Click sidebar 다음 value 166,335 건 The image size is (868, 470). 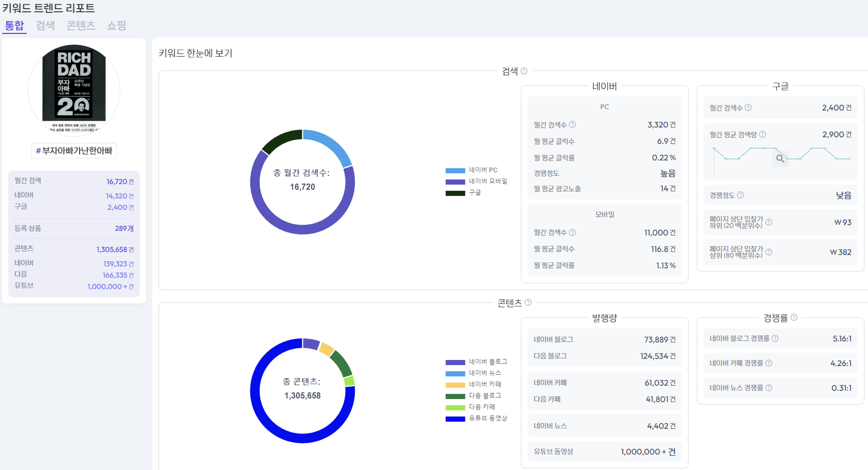(x=118, y=275)
